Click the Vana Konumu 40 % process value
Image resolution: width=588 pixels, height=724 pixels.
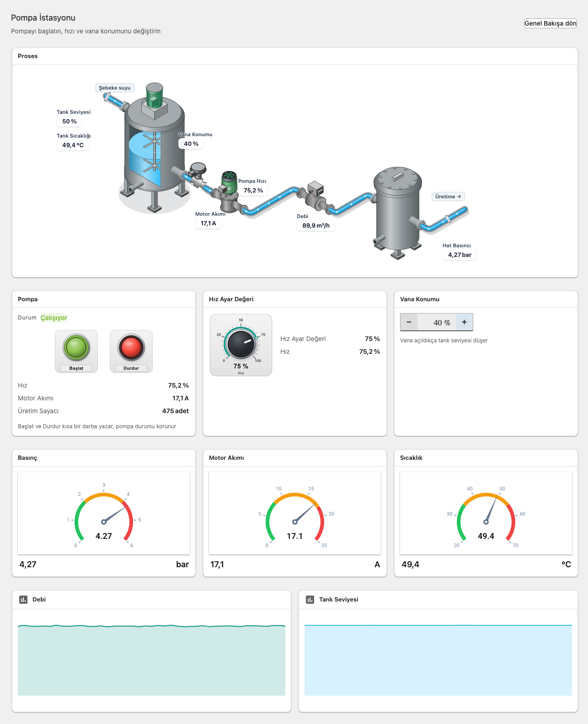point(191,144)
